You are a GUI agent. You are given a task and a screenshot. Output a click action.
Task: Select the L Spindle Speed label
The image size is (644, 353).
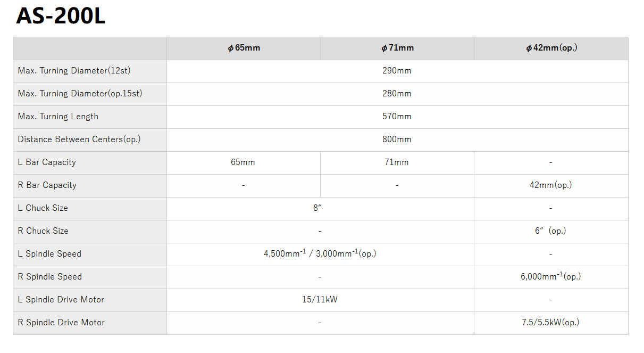pyautogui.click(x=49, y=254)
